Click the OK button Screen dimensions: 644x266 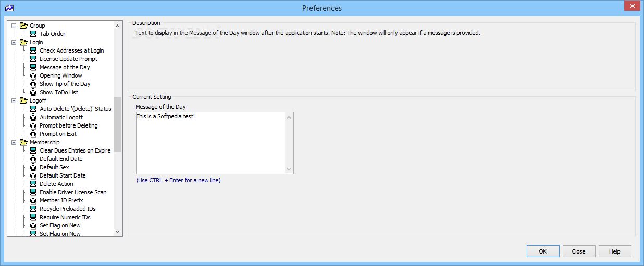coord(543,251)
